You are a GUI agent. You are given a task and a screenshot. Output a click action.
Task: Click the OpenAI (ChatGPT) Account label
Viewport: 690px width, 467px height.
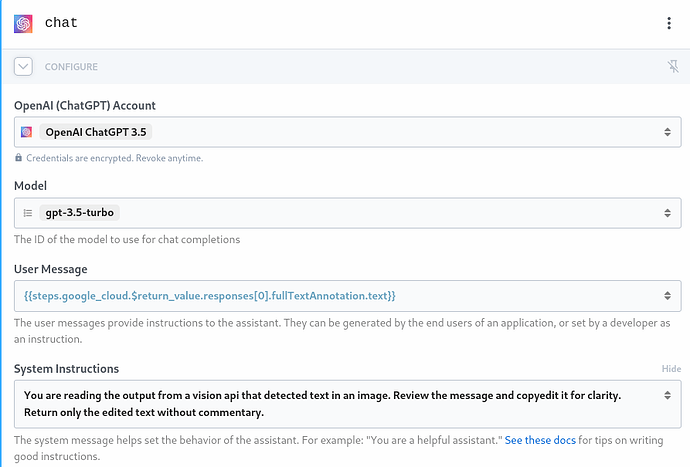click(85, 106)
